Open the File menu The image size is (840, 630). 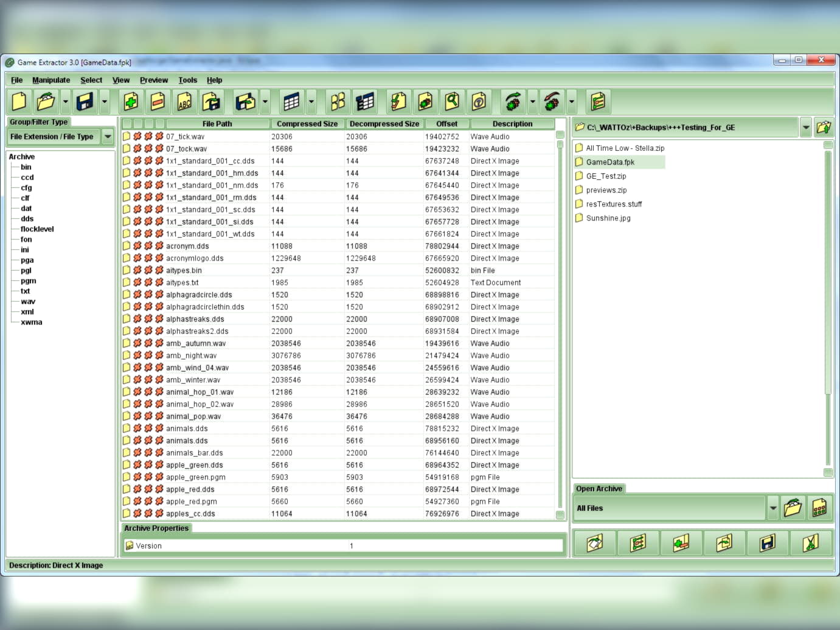click(16, 80)
